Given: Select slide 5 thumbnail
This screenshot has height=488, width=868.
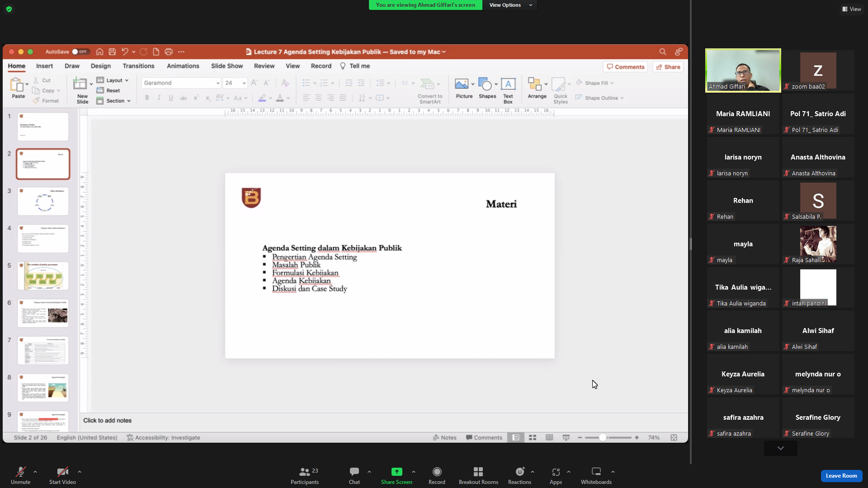Looking at the screenshot, I should point(43,276).
